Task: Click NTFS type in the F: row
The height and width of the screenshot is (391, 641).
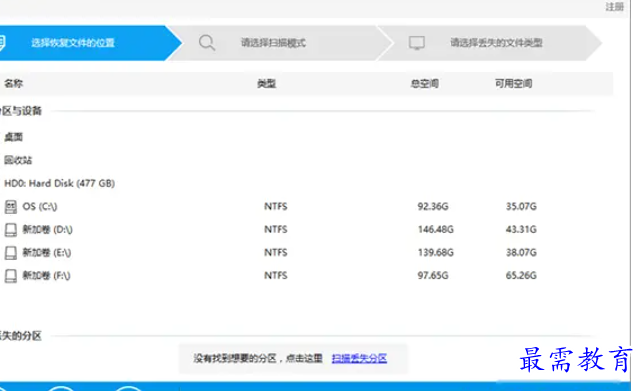Action: [276, 276]
